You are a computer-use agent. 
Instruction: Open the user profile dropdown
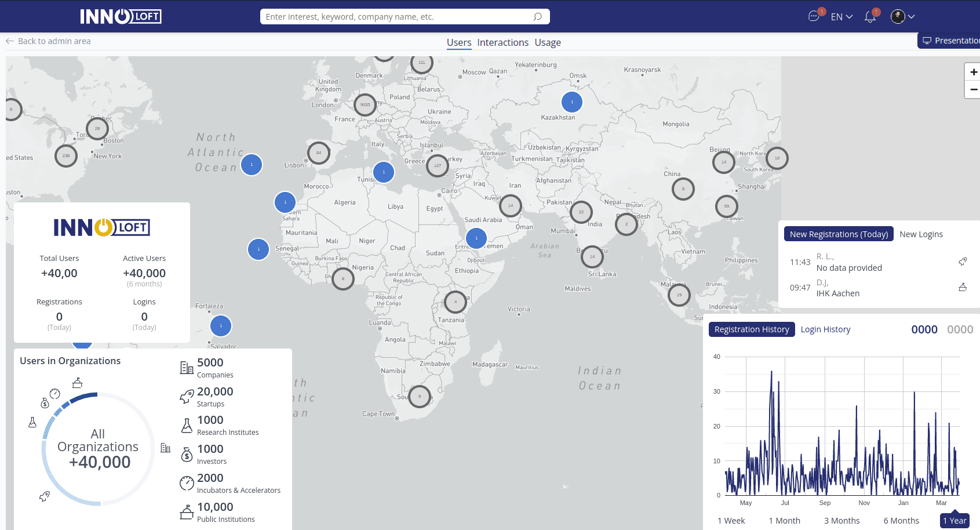point(903,17)
